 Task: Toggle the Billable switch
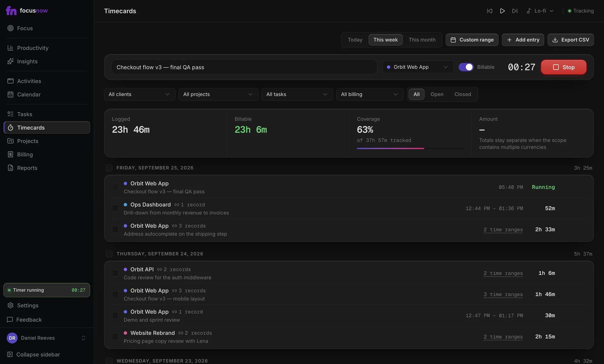pos(466,67)
